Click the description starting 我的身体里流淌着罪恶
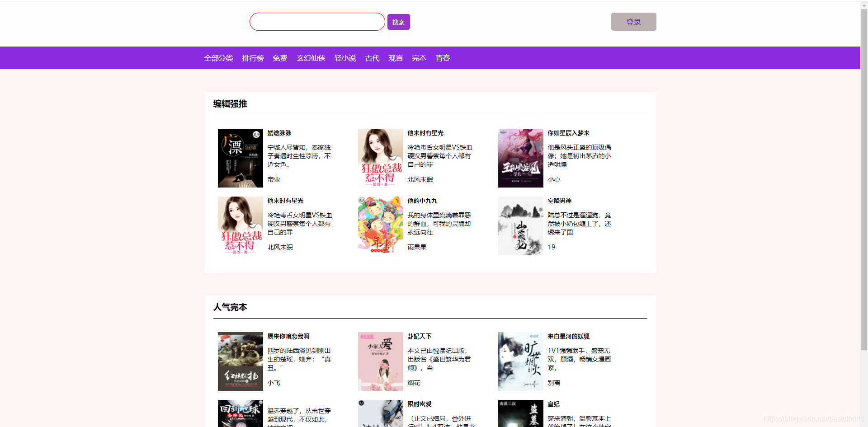 click(x=439, y=224)
